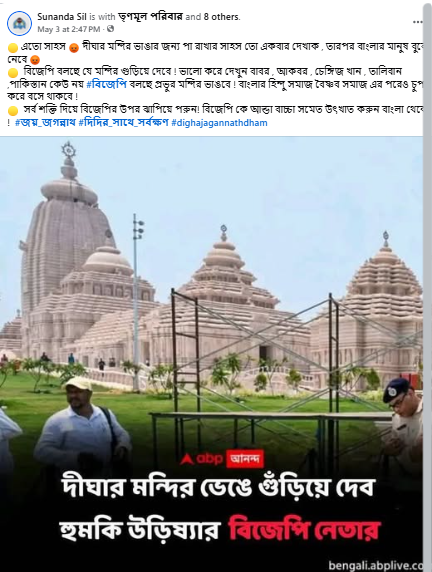Click the Sunanda Sil name link

[x=62, y=16]
